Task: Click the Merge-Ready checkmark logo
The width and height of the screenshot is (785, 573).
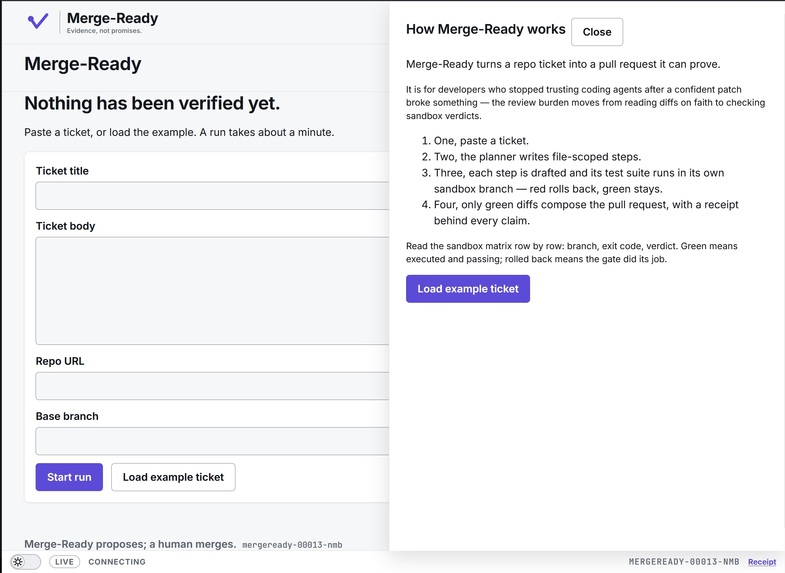Action: [38, 21]
